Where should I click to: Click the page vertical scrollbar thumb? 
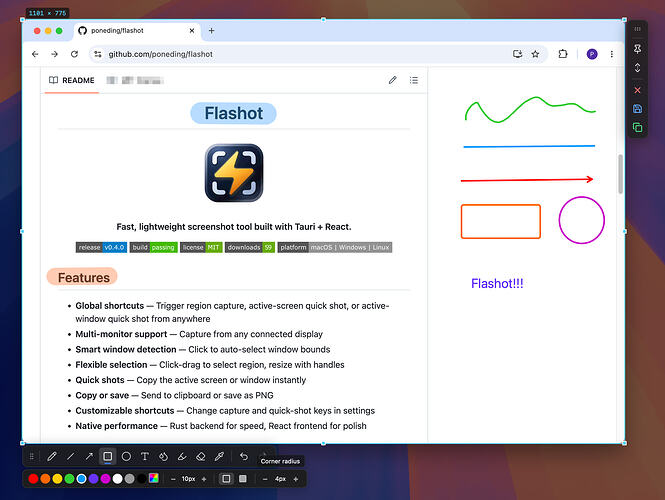click(620, 174)
